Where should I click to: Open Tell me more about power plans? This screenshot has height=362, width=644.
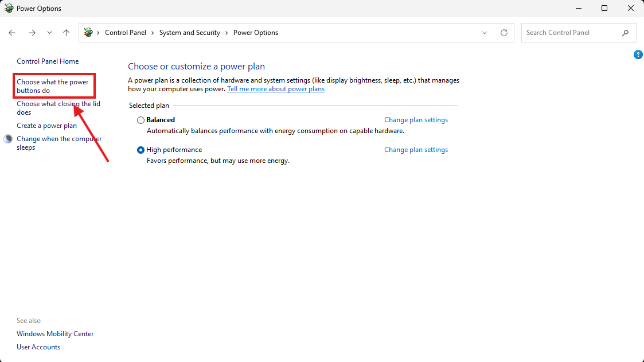tap(276, 89)
